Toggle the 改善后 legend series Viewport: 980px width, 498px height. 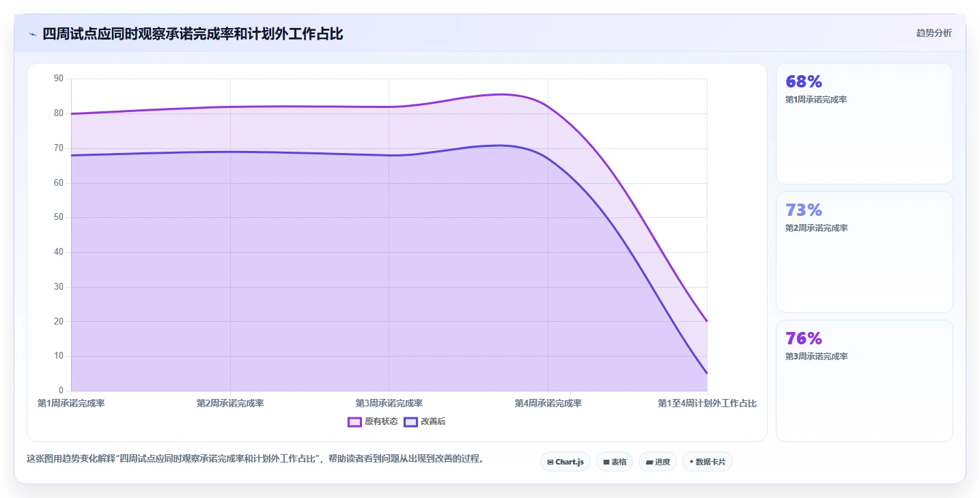pos(425,422)
